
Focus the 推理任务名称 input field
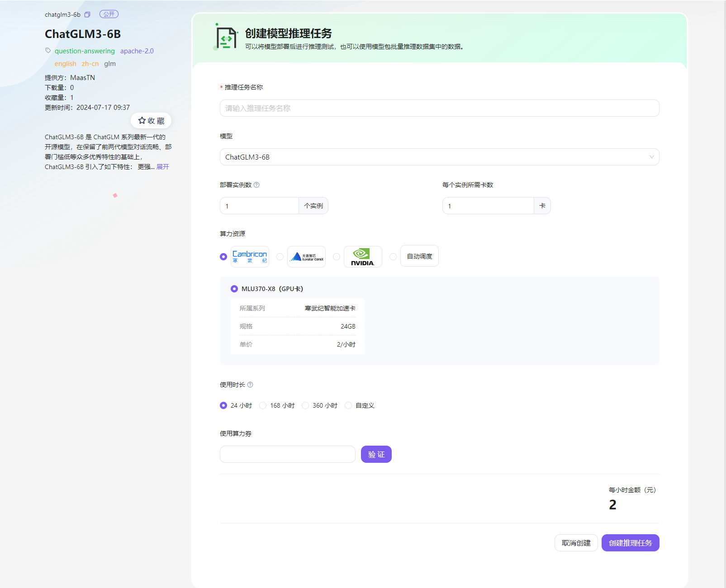[439, 108]
